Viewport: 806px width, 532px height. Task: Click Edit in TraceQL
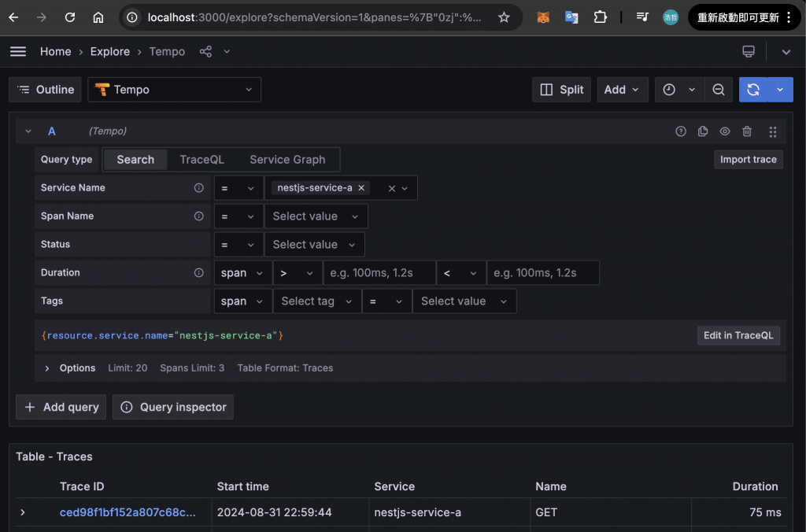[738, 336]
